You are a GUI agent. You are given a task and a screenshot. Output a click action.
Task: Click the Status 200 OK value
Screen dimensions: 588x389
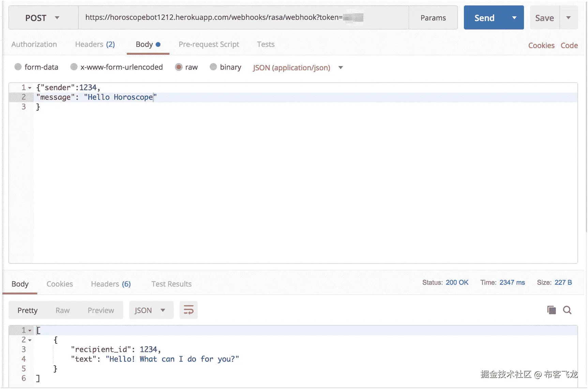(457, 282)
